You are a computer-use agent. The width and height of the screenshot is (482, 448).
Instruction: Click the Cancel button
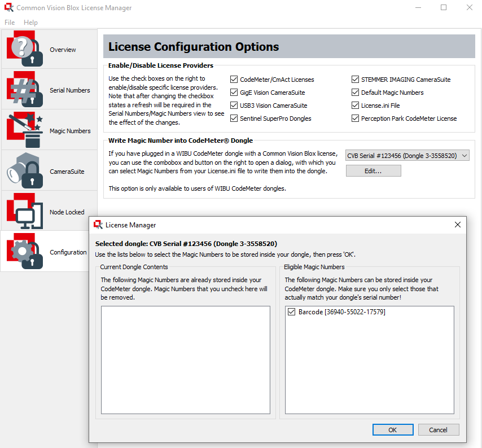pos(438,430)
